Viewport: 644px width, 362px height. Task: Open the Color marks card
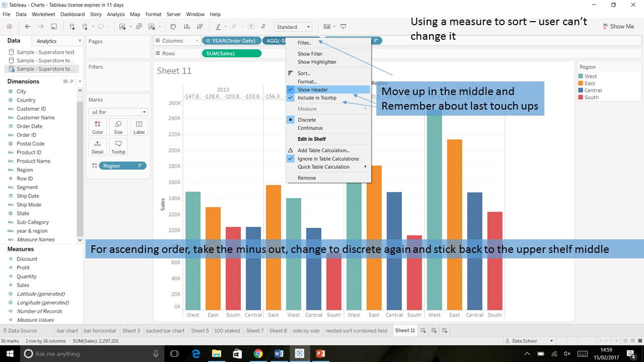pos(98,127)
